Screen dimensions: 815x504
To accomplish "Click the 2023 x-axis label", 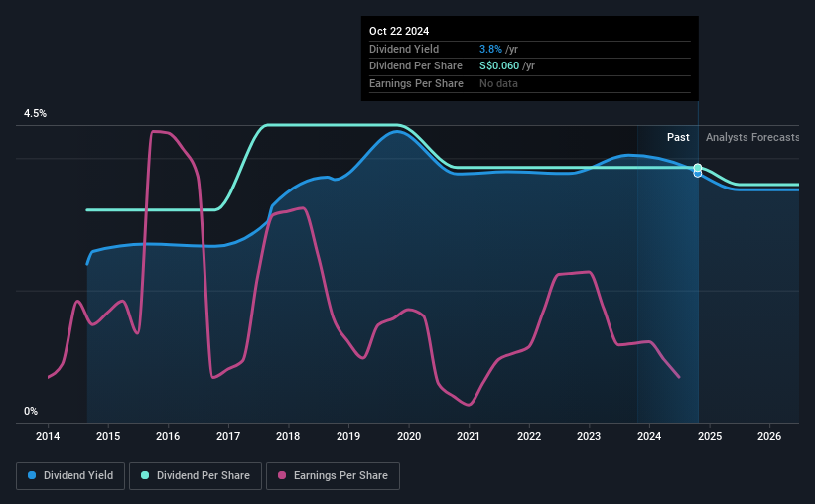I will (x=589, y=436).
